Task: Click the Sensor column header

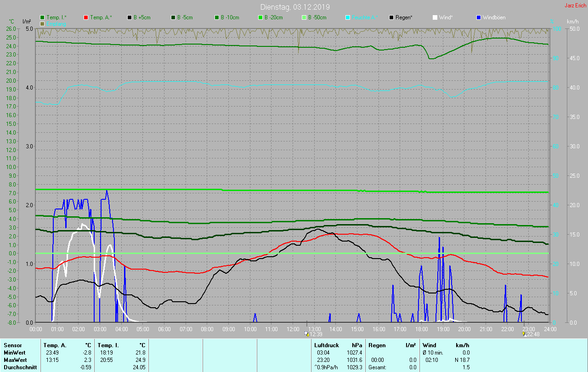Action: (12, 345)
